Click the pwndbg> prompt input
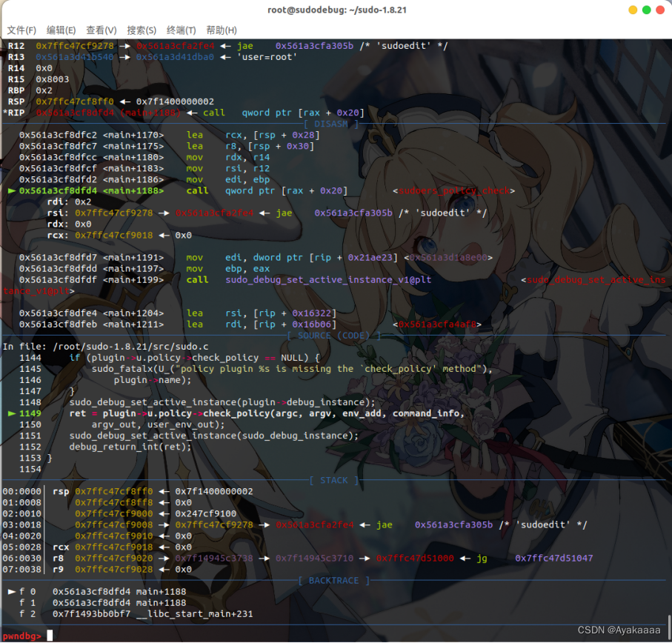This screenshot has width=672, height=643. tap(50, 636)
